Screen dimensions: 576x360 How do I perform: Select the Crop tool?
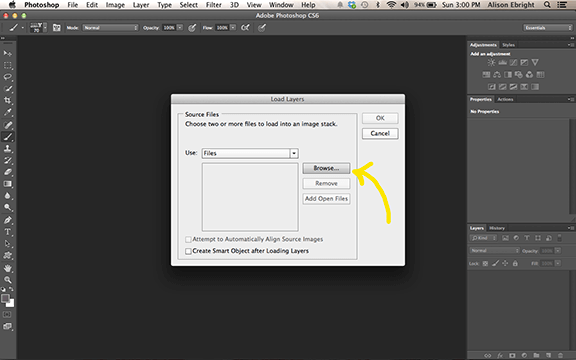click(x=7, y=101)
